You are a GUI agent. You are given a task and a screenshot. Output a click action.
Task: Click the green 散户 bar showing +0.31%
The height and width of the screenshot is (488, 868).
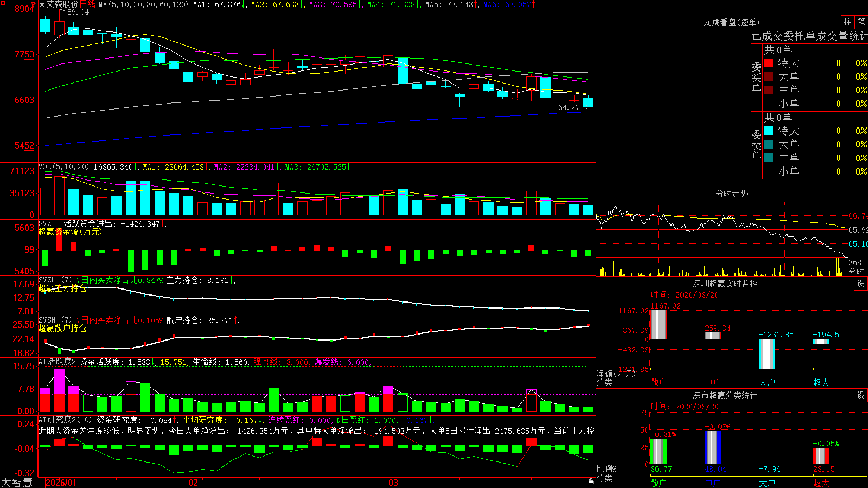[658, 451]
